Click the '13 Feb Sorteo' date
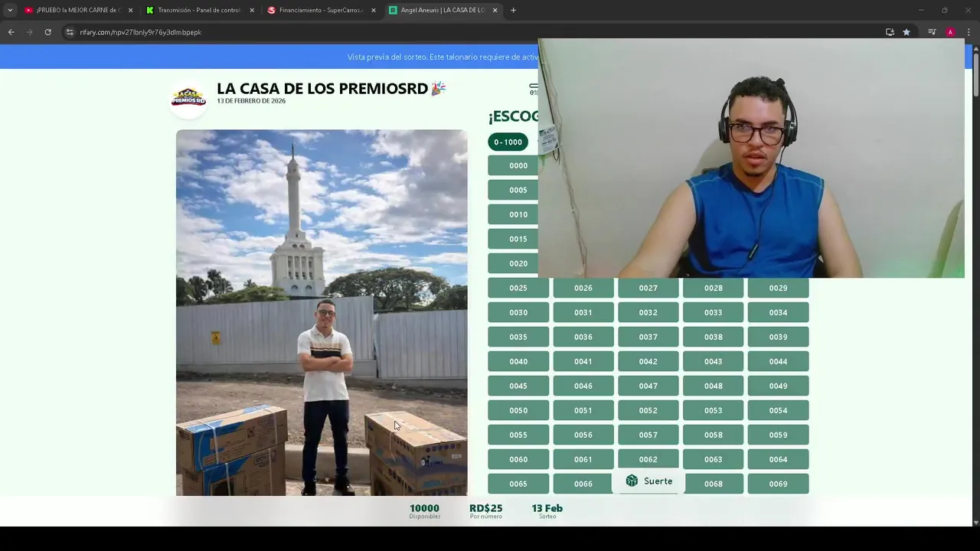 coord(547,511)
